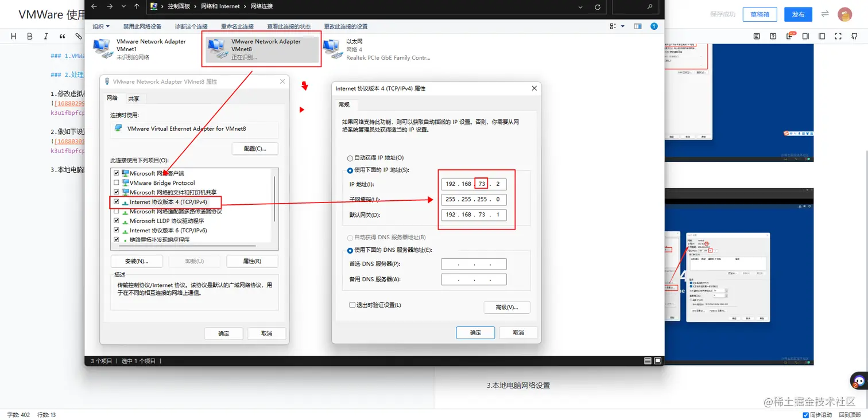Click the import icon with the NEW badge
This screenshot has width=868, height=420.
(x=789, y=36)
